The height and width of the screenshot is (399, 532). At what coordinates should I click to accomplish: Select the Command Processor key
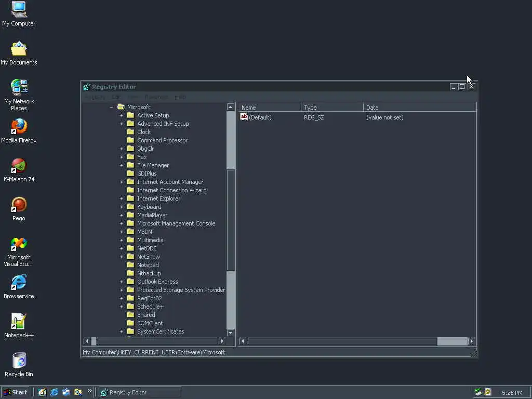click(x=162, y=140)
